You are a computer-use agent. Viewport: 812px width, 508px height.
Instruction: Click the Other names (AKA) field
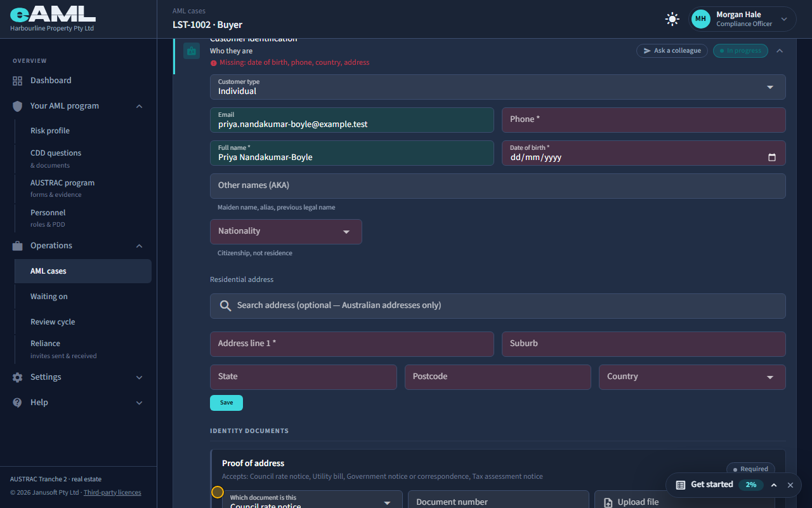click(x=498, y=186)
